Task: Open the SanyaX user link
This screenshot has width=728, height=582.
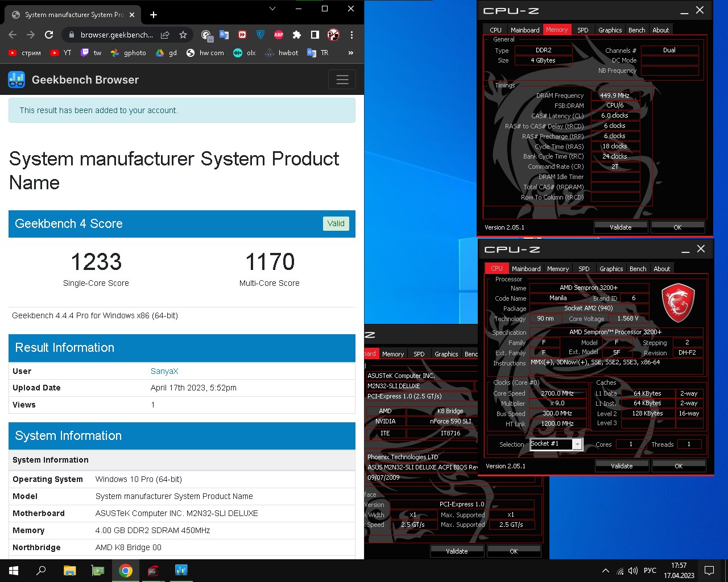Action: 164,371
